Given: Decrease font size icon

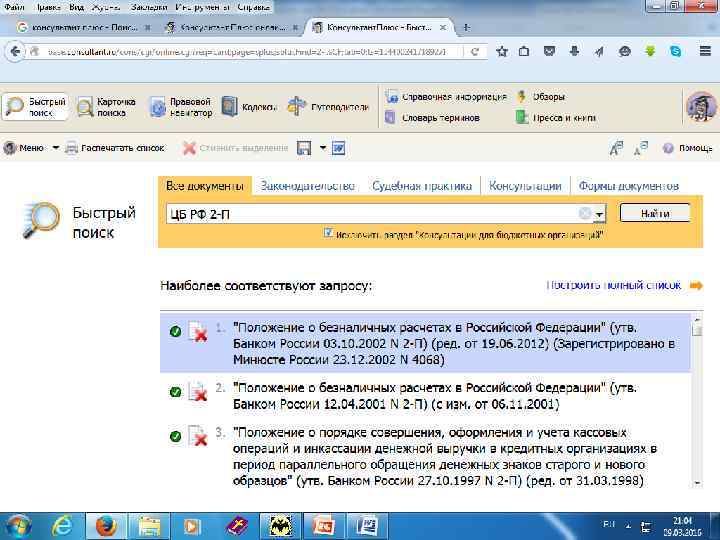Looking at the screenshot, I should tap(641, 148).
